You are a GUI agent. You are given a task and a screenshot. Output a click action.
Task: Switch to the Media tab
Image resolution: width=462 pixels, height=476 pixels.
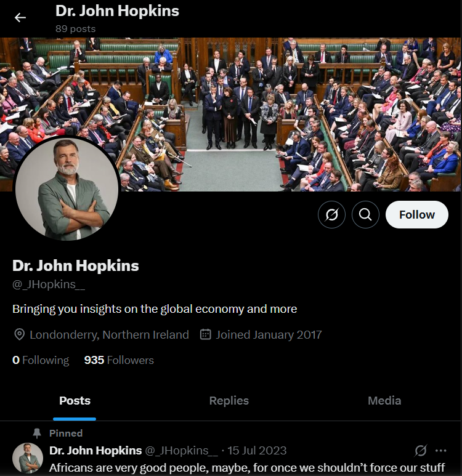(384, 401)
